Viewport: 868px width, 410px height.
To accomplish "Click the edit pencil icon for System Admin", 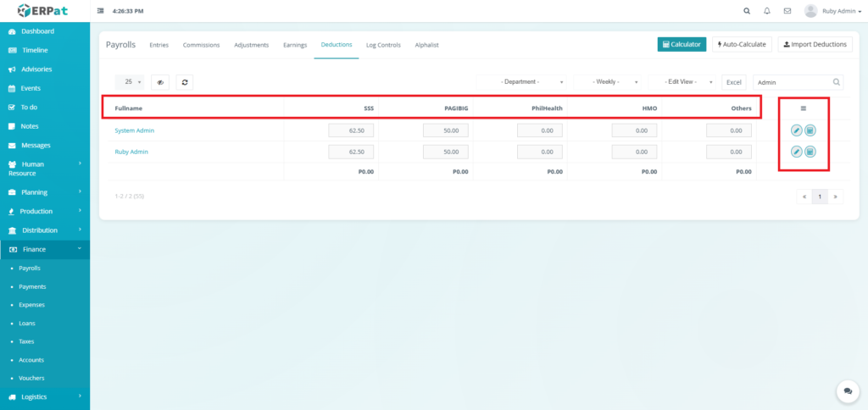I will (797, 130).
